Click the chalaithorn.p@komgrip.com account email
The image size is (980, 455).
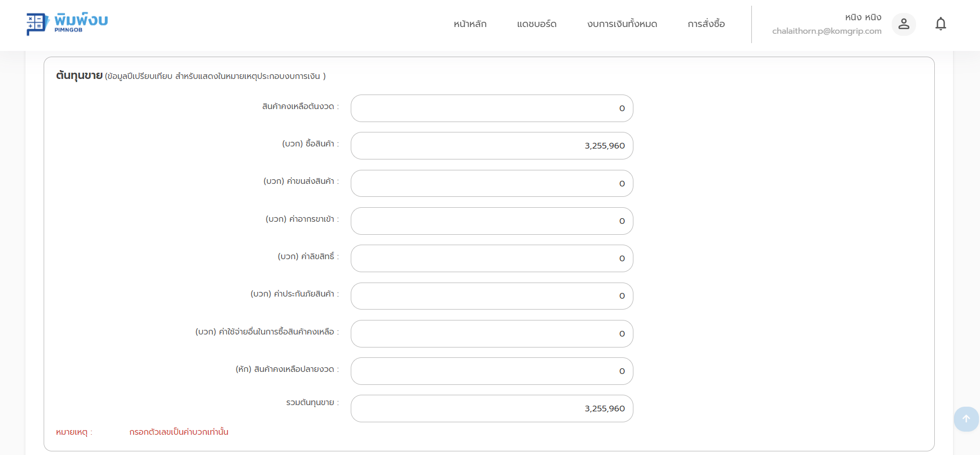826,31
